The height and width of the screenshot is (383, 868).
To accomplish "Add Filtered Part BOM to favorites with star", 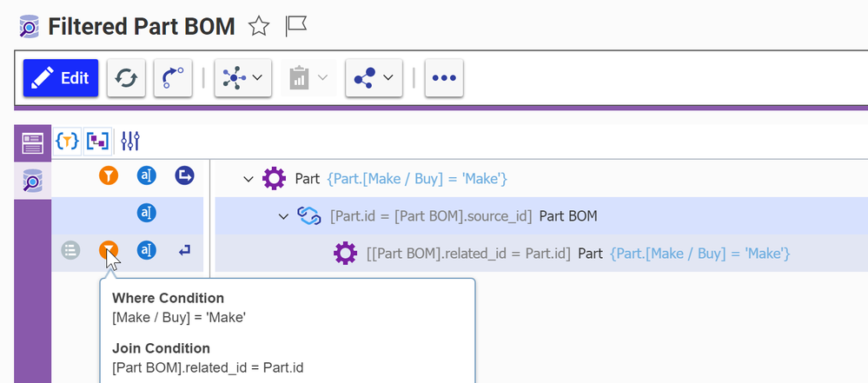I will [259, 27].
